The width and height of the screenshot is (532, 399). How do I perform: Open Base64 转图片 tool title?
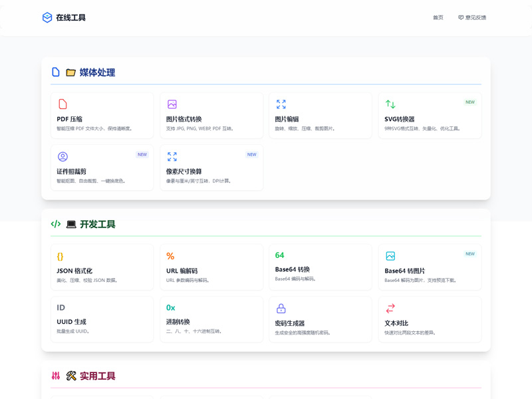coord(404,271)
